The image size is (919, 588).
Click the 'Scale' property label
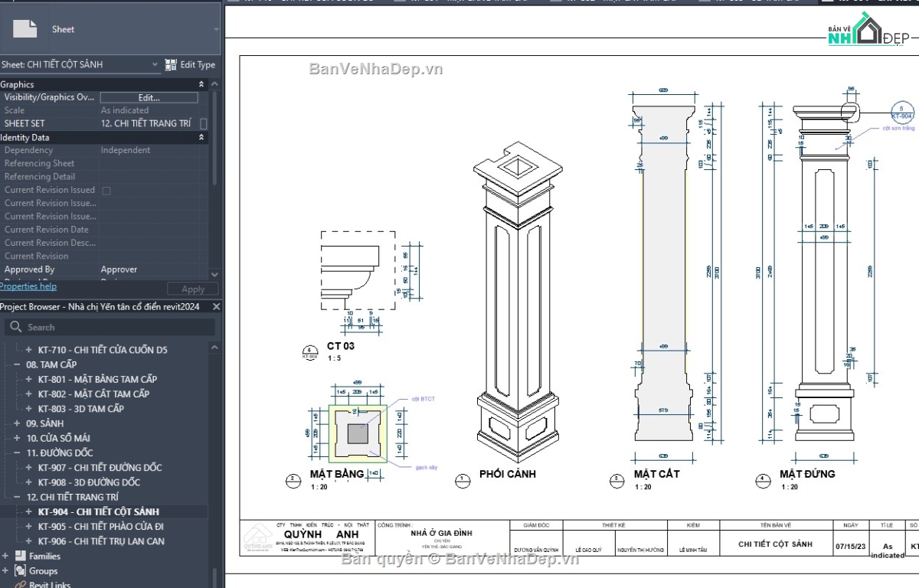point(15,110)
